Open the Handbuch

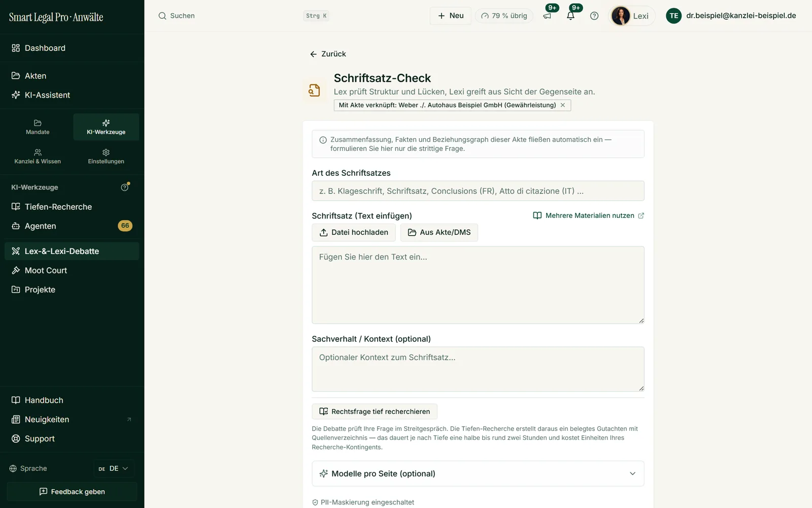[72, 400]
